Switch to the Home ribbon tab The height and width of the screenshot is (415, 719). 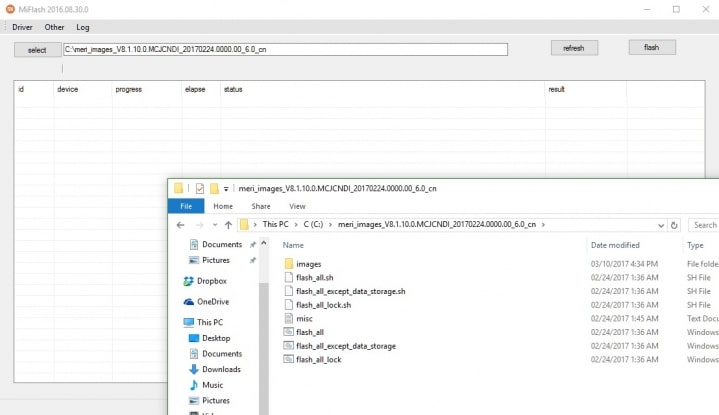[223, 206]
